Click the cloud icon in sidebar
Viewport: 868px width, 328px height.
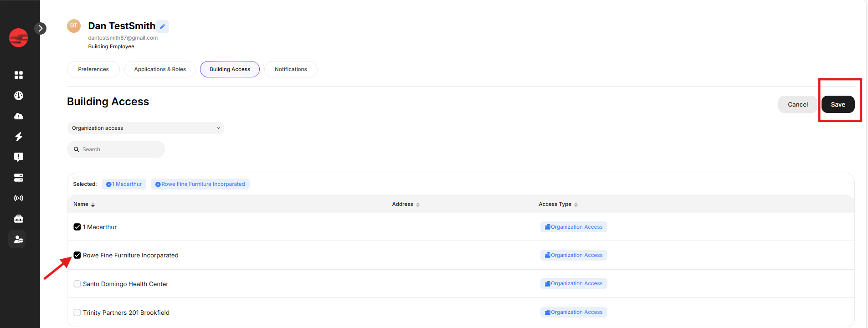[19, 116]
